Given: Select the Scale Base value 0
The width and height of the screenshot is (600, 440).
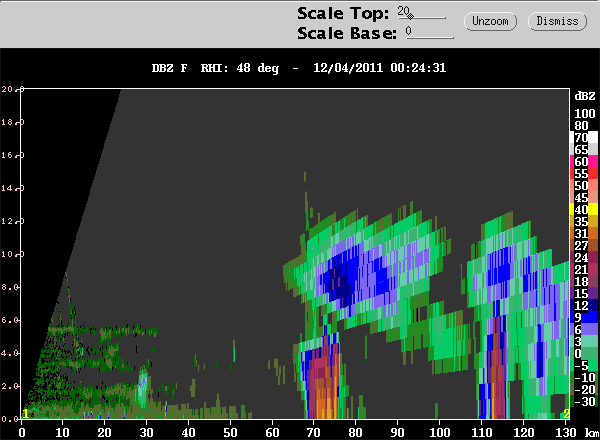Looking at the screenshot, I should [409, 31].
